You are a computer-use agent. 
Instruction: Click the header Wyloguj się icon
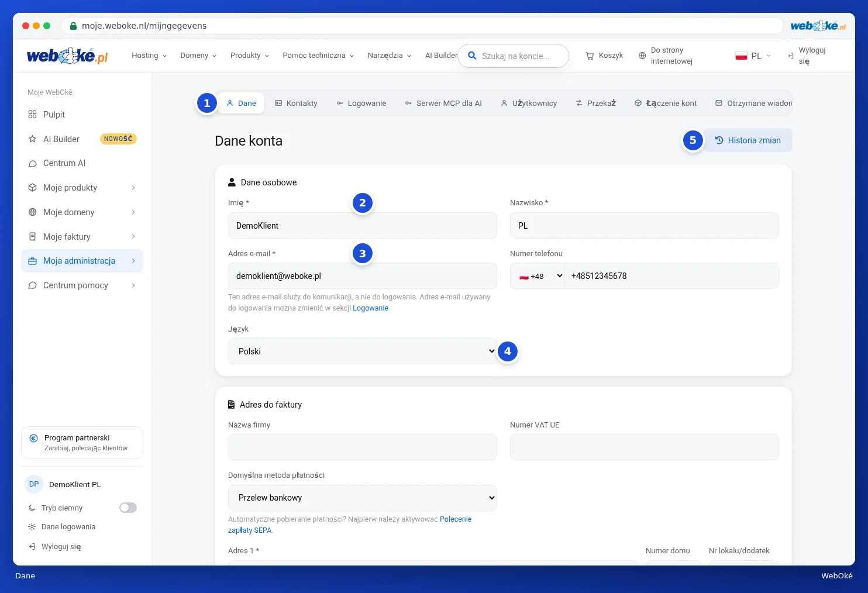tap(791, 56)
